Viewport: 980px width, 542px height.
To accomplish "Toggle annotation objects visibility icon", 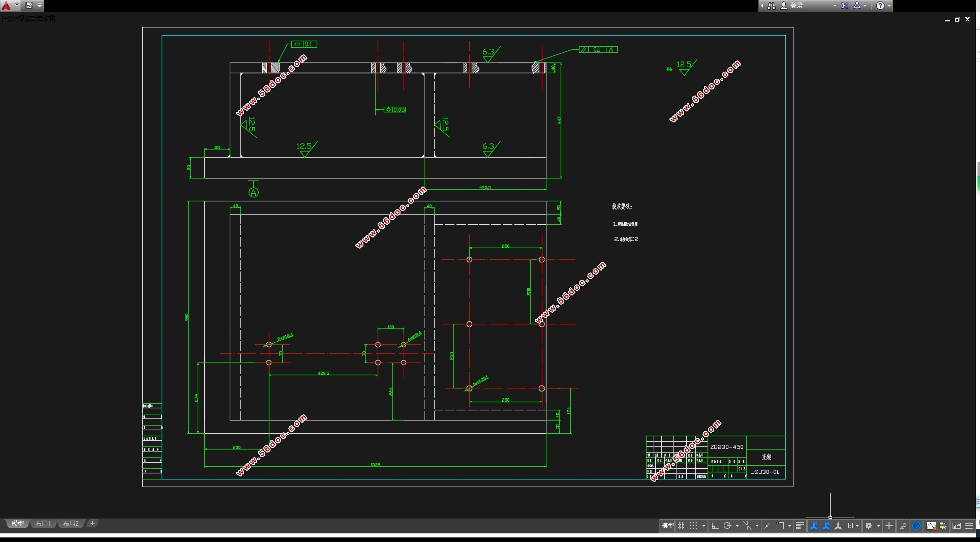I will click(814, 526).
